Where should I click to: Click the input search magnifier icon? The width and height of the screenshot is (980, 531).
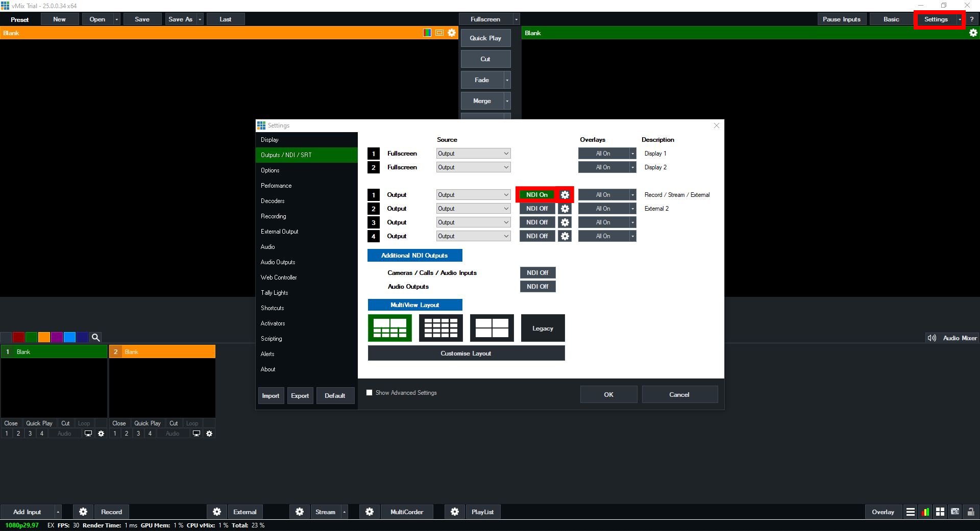[95, 337]
